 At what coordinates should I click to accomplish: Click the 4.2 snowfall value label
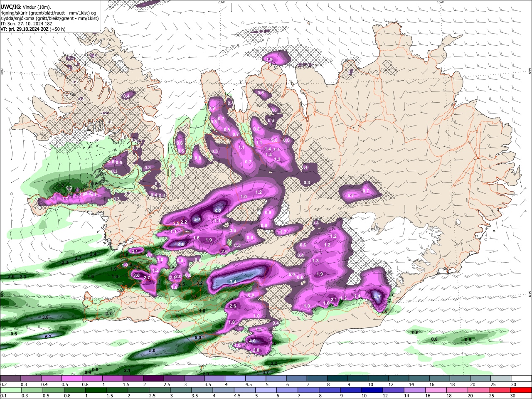coord(218,211)
